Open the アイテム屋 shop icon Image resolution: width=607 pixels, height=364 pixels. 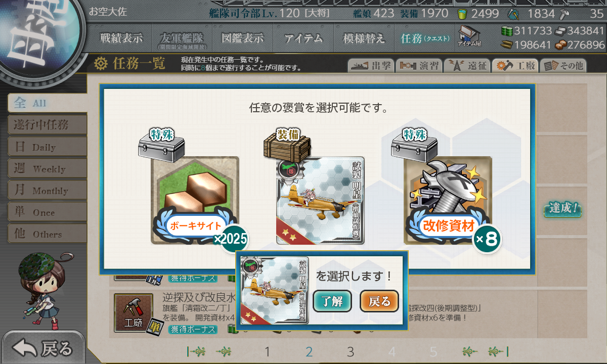(x=469, y=37)
